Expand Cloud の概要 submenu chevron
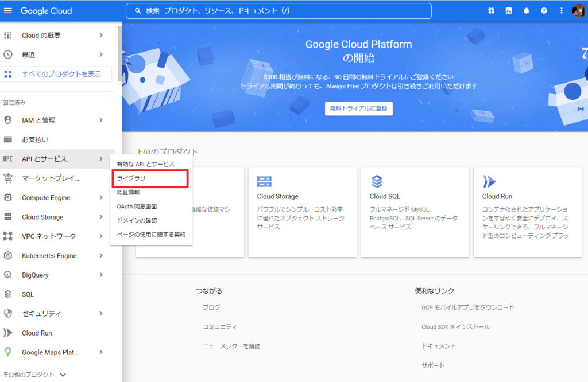 click(101, 35)
